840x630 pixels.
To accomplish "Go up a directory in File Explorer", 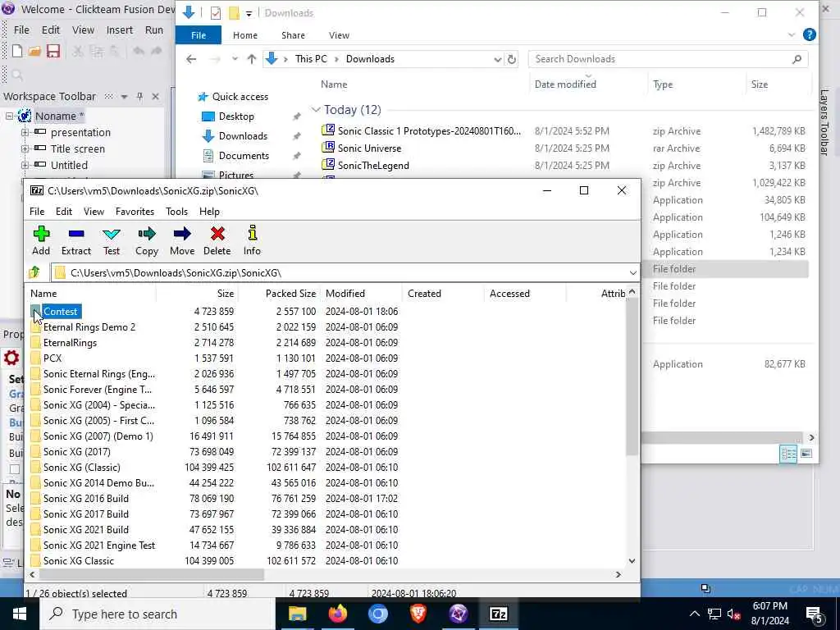I will (x=251, y=59).
